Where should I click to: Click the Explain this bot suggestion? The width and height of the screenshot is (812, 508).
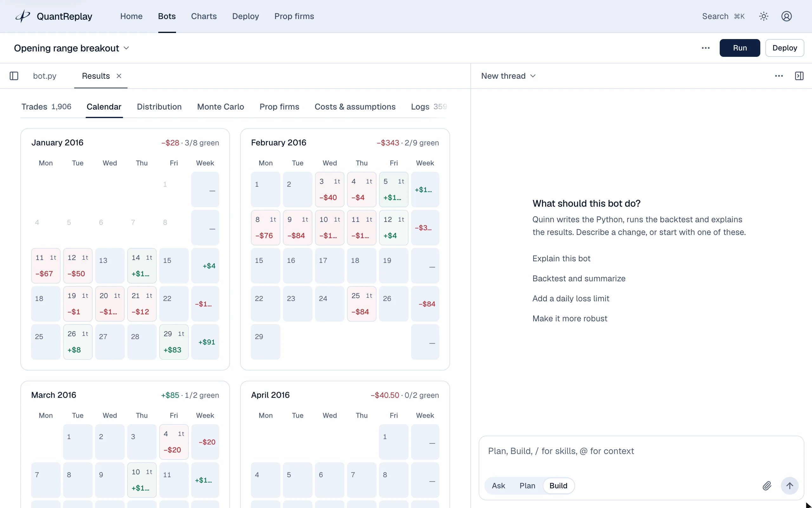(x=561, y=258)
